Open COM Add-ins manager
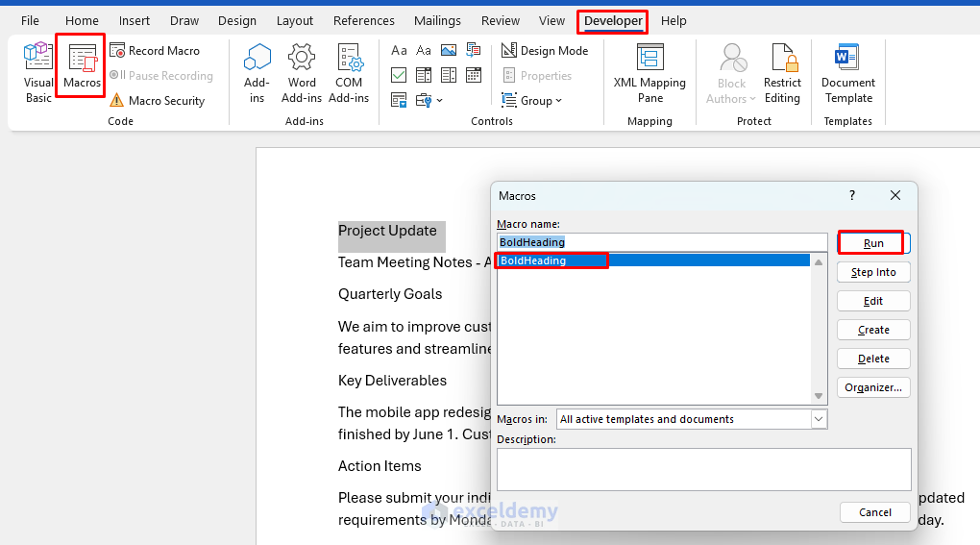The image size is (980, 545). [x=349, y=72]
